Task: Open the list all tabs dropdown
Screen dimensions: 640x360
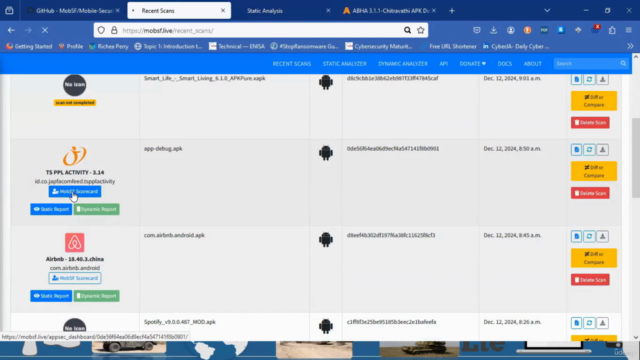Action: click(547, 11)
